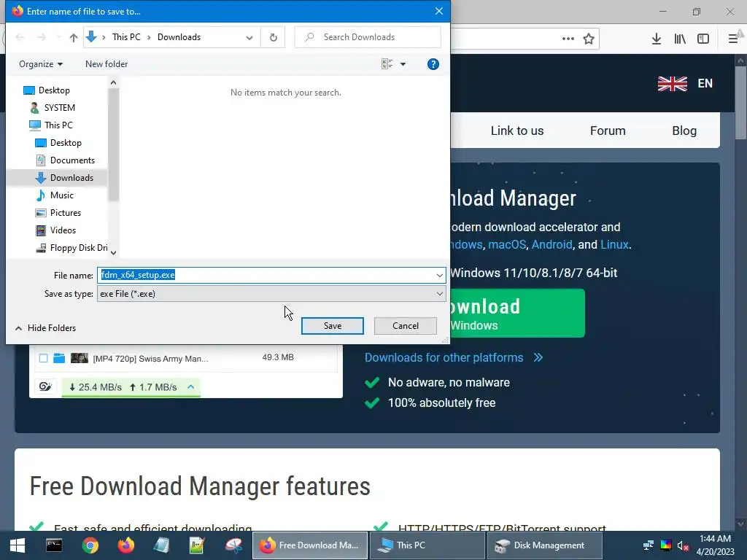Expand the File name dropdown arrow
Screen dimensions: 747x560
(439, 275)
